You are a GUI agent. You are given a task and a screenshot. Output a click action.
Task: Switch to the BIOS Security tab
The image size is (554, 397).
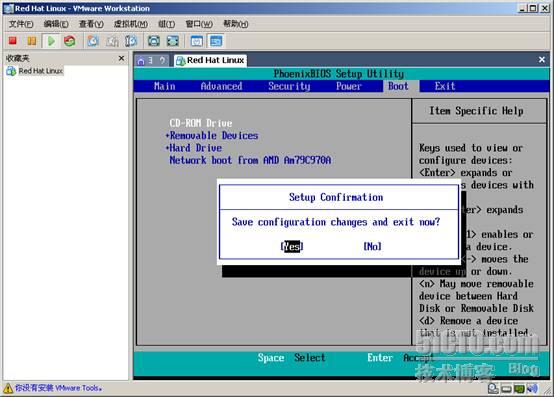[289, 86]
